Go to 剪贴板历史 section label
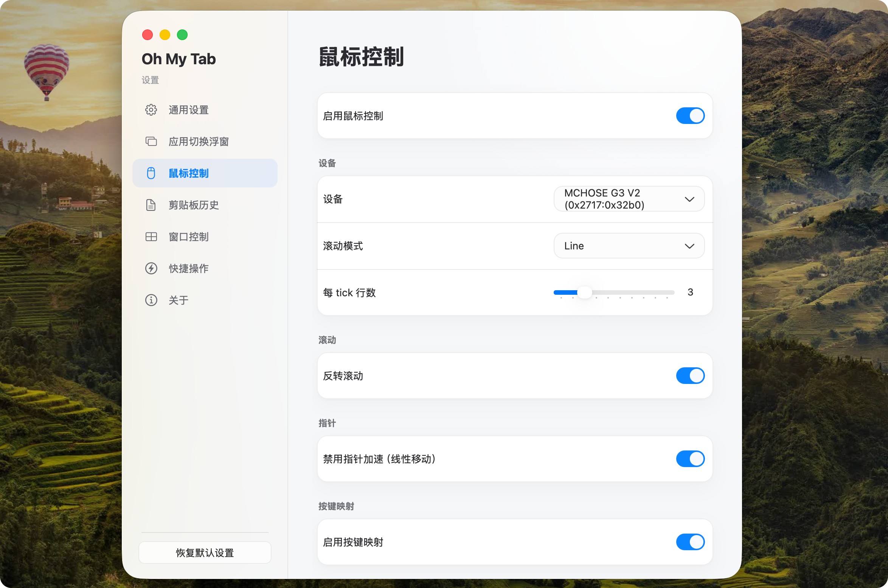This screenshot has height=588, width=888. point(194,205)
